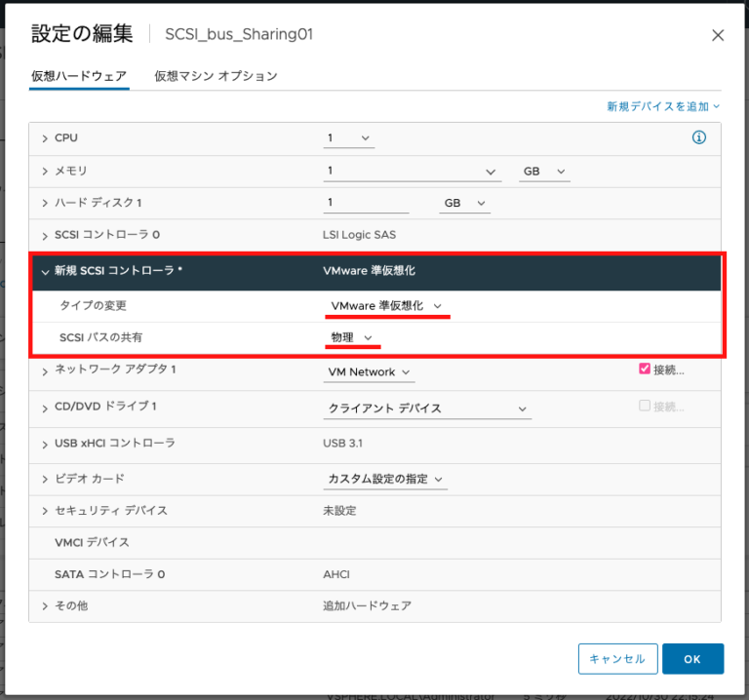The width and height of the screenshot is (749, 700).
Task: Open the memory size dropdown
Action: [413, 171]
